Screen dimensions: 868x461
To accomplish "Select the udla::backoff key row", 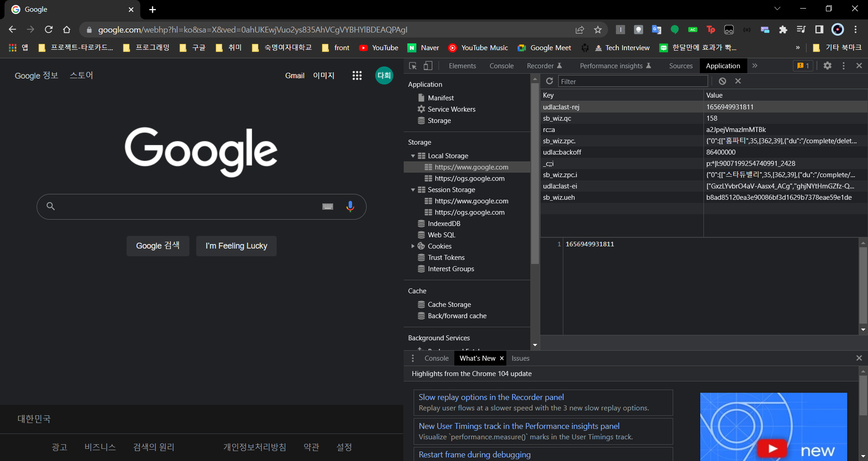I will [x=704, y=152].
